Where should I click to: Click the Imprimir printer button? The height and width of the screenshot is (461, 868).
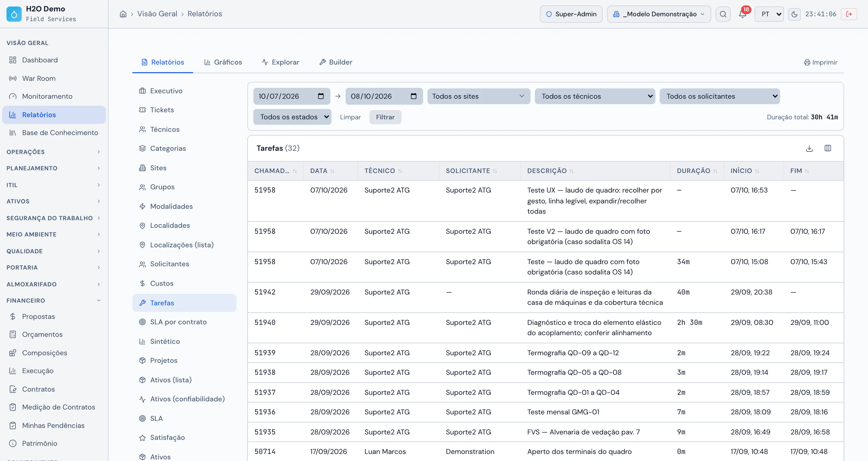point(821,62)
